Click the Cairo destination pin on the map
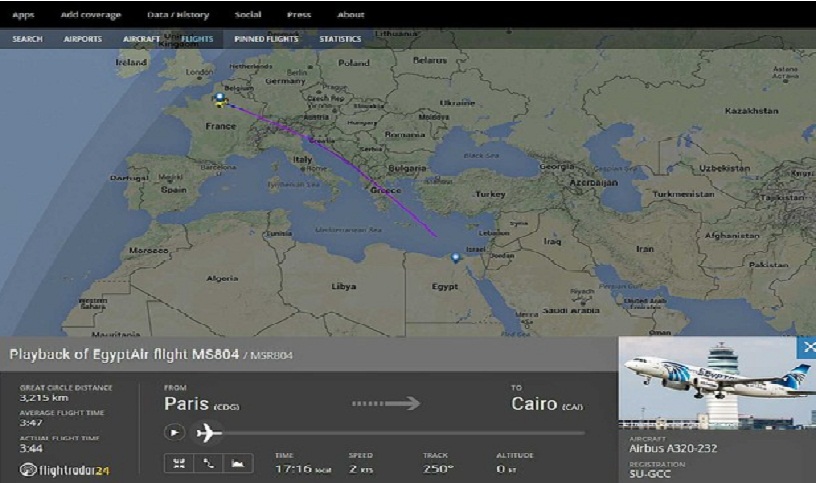 456,258
